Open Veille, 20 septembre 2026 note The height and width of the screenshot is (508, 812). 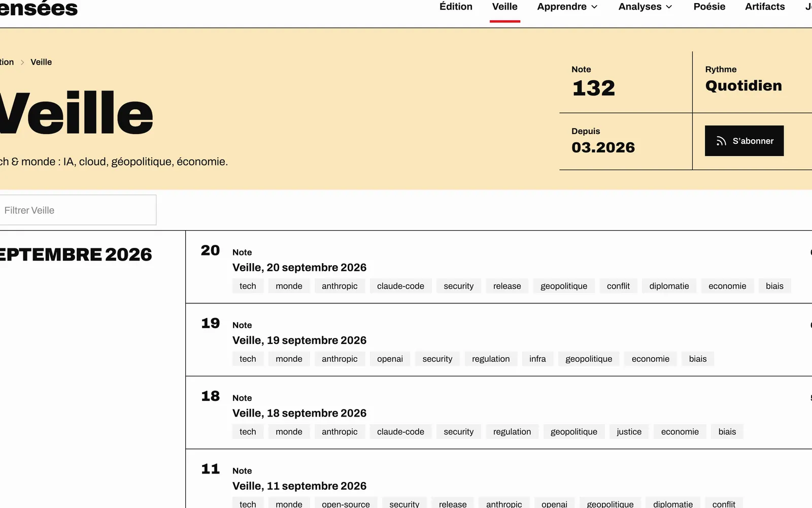(299, 267)
